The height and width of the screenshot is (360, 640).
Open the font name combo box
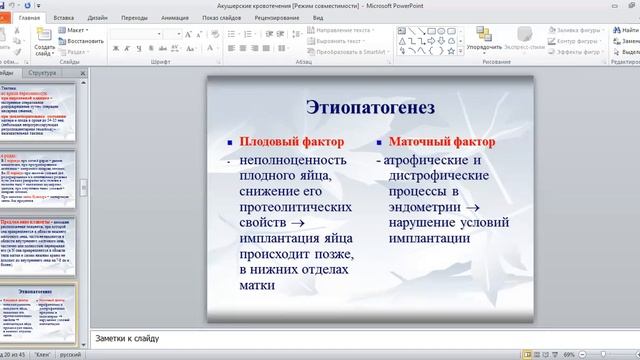[137, 34]
